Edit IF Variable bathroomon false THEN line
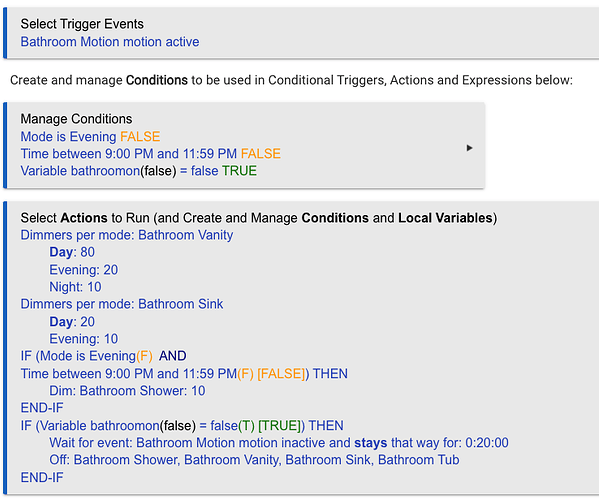This screenshot has width=599, height=500. [x=182, y=426]
